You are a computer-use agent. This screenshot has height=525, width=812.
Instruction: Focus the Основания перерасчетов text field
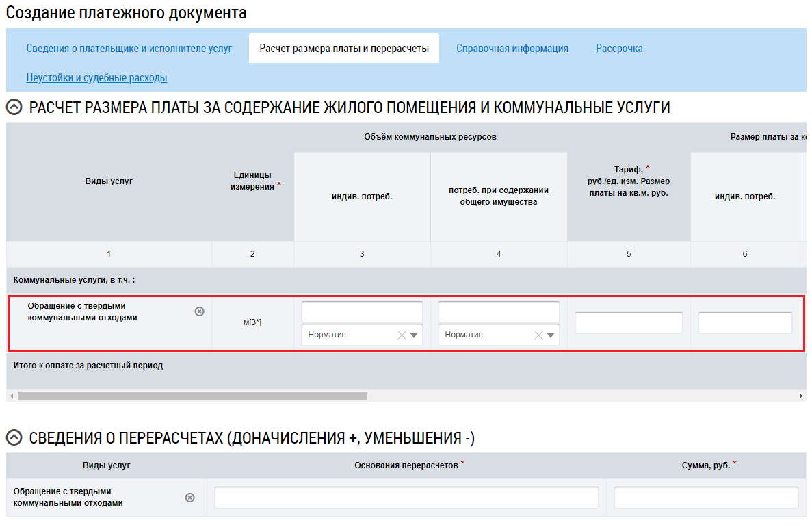coord(406,498)
